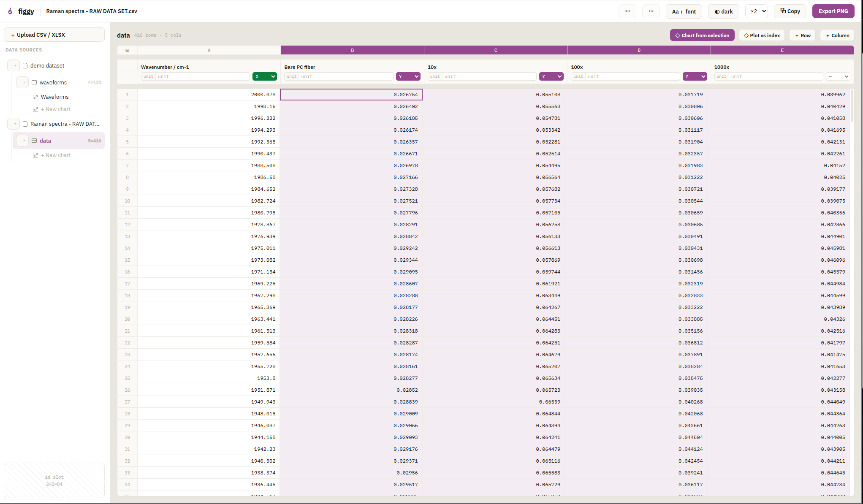The image size is (863, 504).
Task: Select row number 20 header
Action: coord(127,319)
